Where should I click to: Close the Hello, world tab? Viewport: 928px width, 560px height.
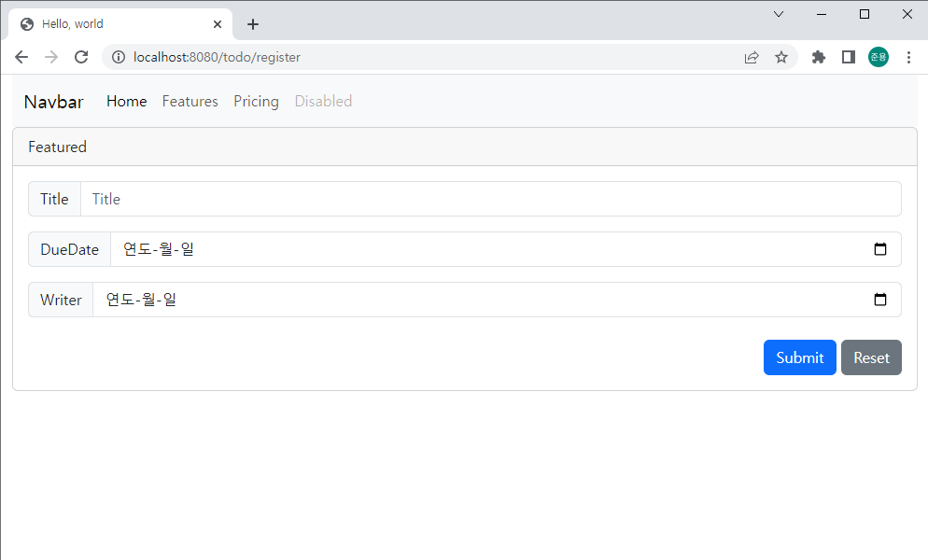[218, 24]
